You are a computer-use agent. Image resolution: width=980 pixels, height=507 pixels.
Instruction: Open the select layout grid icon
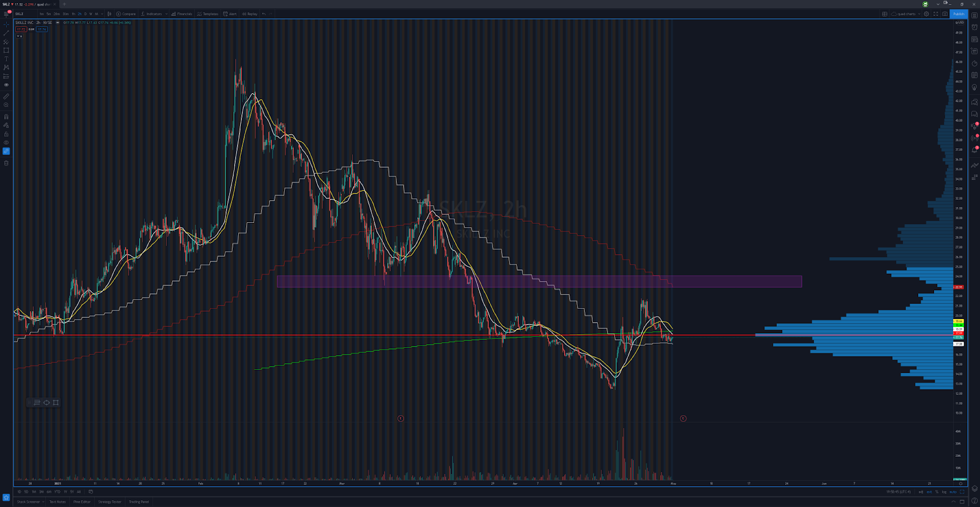884,14
